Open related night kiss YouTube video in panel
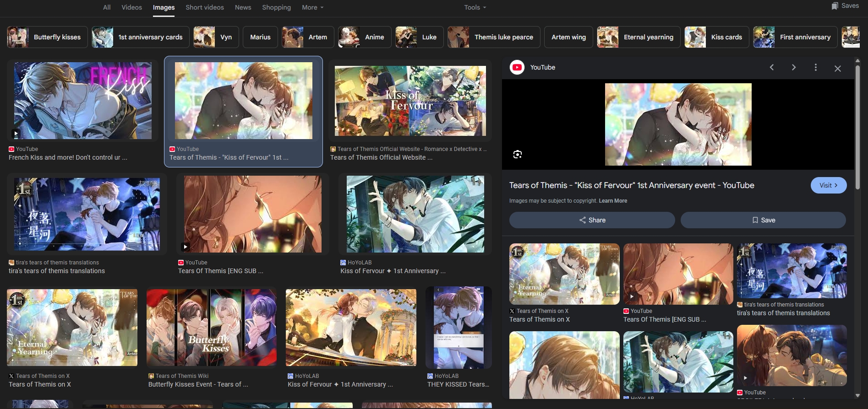The height and width of the screenshot is (409, 868). 792,355
